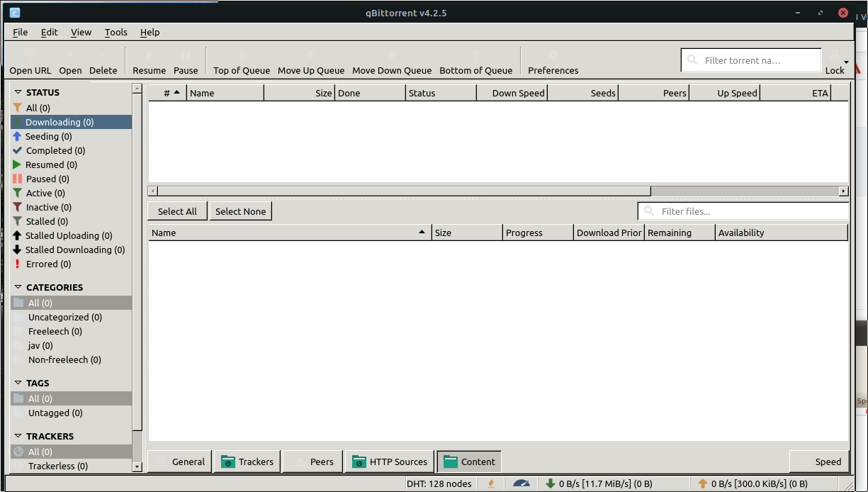Select the Inactive (0) filter

71,207
